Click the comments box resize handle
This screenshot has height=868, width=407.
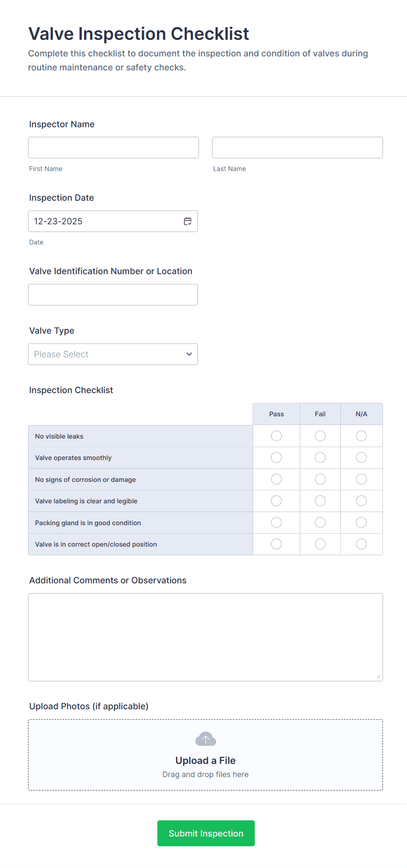pos(379,677)
